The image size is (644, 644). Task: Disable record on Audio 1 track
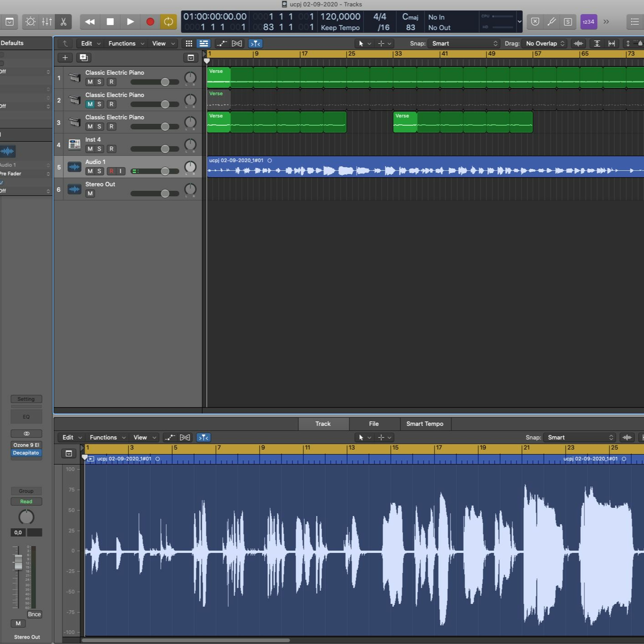111,171
